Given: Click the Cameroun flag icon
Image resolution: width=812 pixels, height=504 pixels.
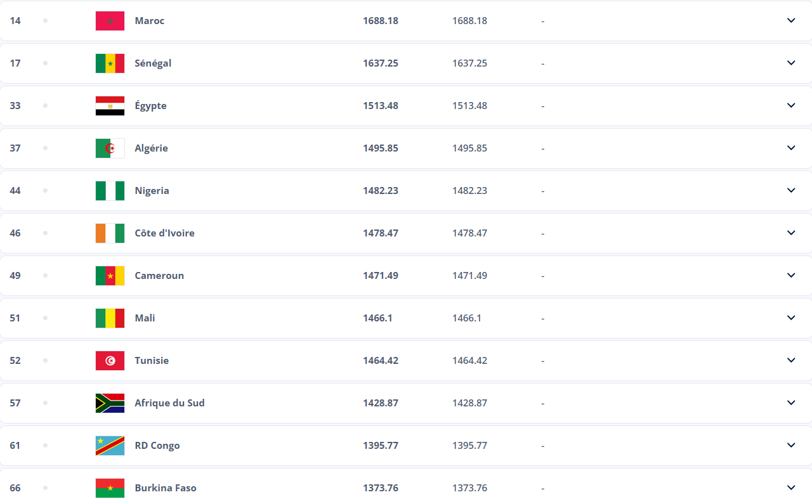Looking at the screenshot, I should coord(110,276).
